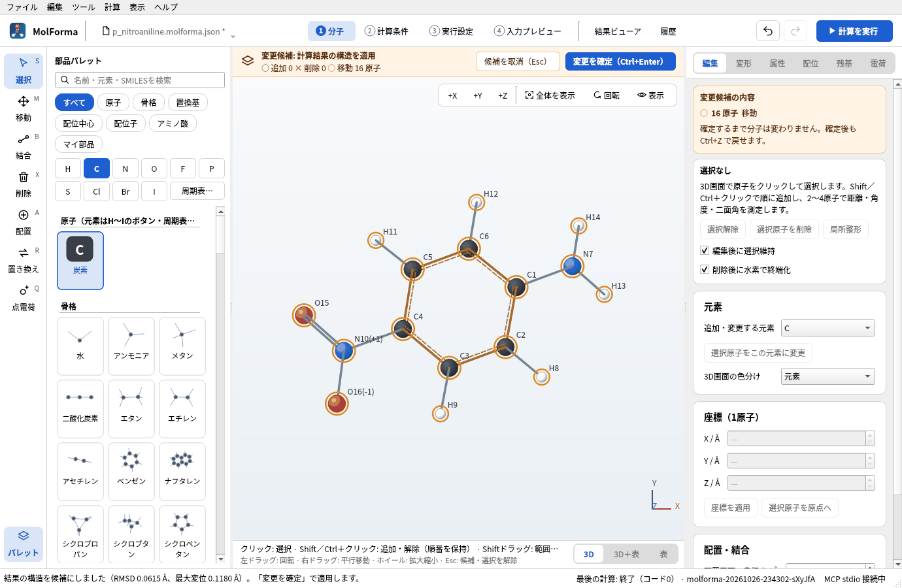Add the ナフタレン skeleton
The image size is (902, 588).
[x=182, y=472]
